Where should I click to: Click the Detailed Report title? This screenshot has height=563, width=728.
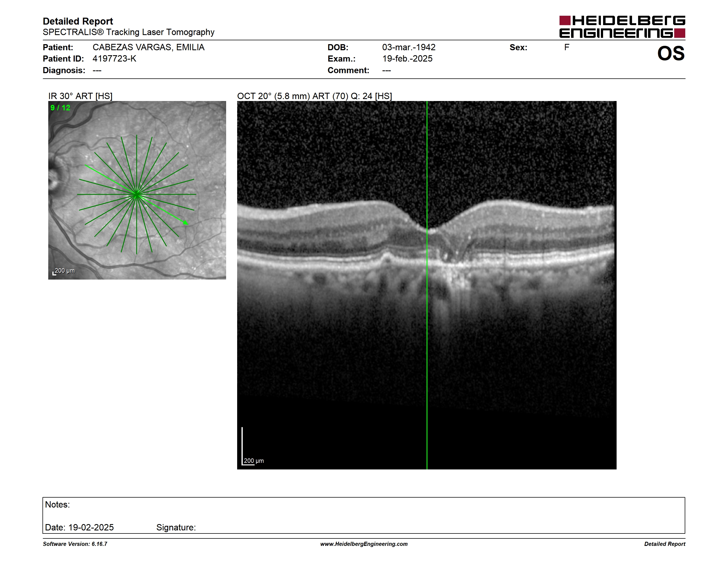coord(78,21)
